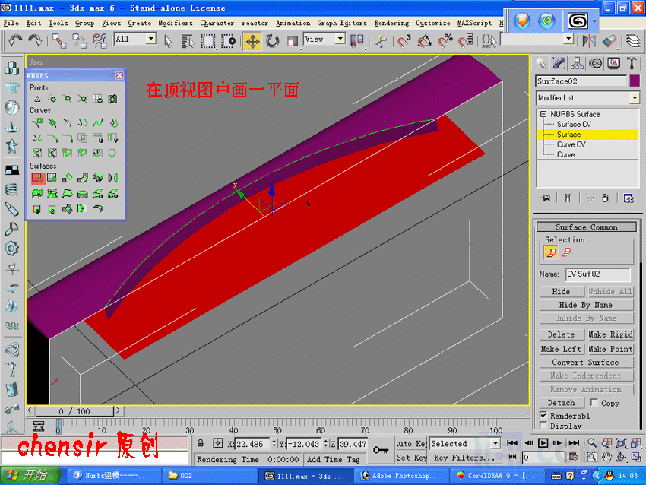Open the Customize menu
Screen dimensions: 646x485
pos(432,23)
